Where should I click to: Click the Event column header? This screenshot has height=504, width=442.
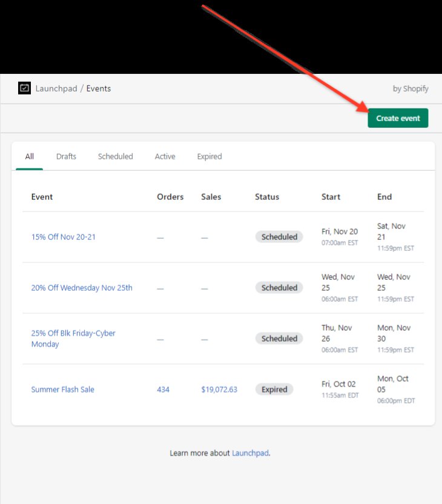pyautogui.click(x=42, y=197)
